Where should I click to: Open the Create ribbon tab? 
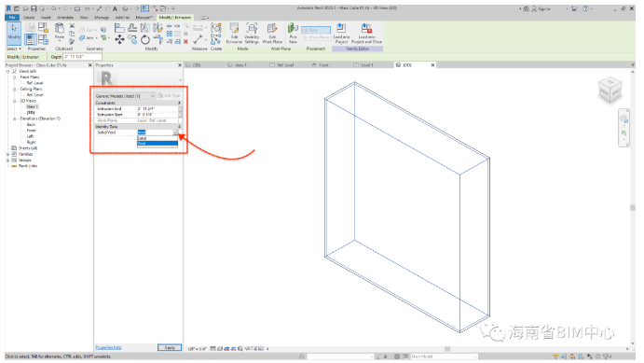[29, 18]
